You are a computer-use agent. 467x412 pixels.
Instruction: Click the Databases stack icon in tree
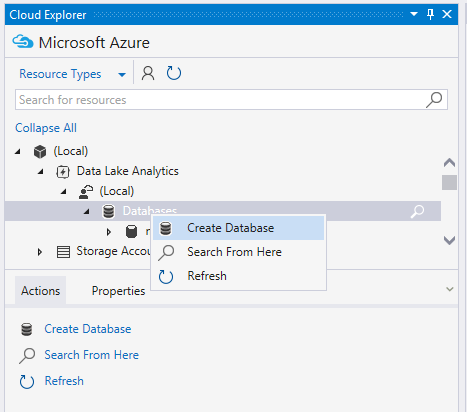coord(108,211)
